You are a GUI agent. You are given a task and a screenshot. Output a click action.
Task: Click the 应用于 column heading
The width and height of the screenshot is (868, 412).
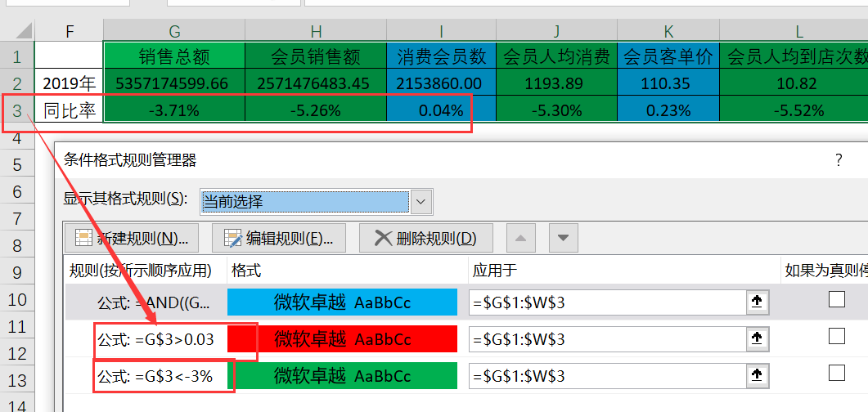coord(494,271)
